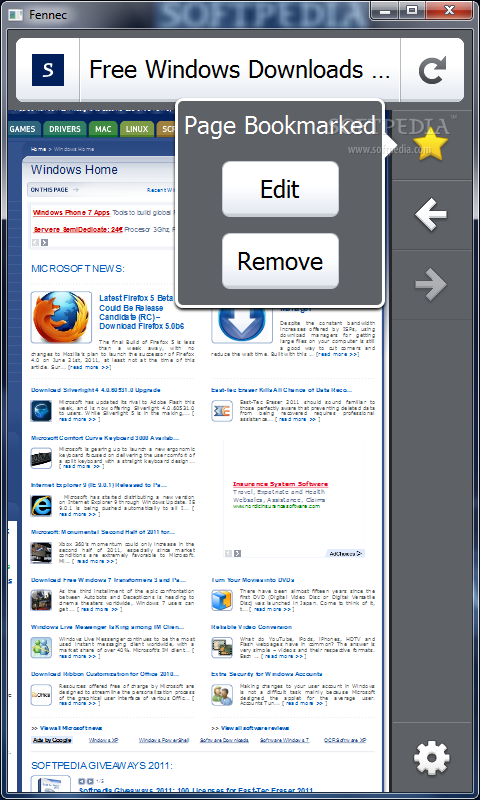The width and height of the screenshot is (480, 800).
Task: Click the East-Tec Eraser article icon
Action: coord(222,411)
